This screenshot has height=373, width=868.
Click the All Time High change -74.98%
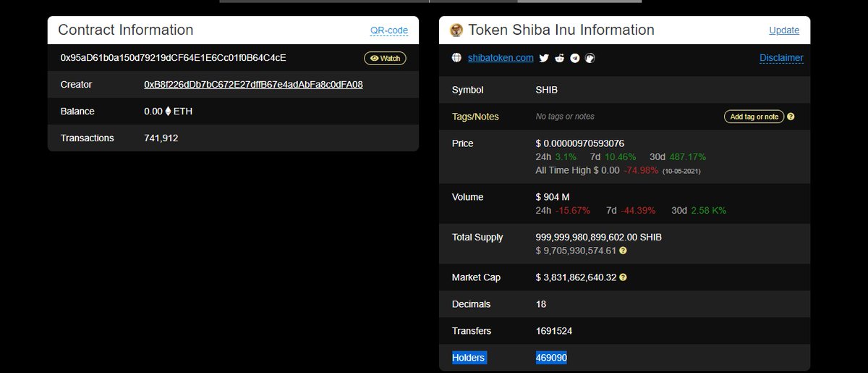pyautogui.click(x=641, y=170)
